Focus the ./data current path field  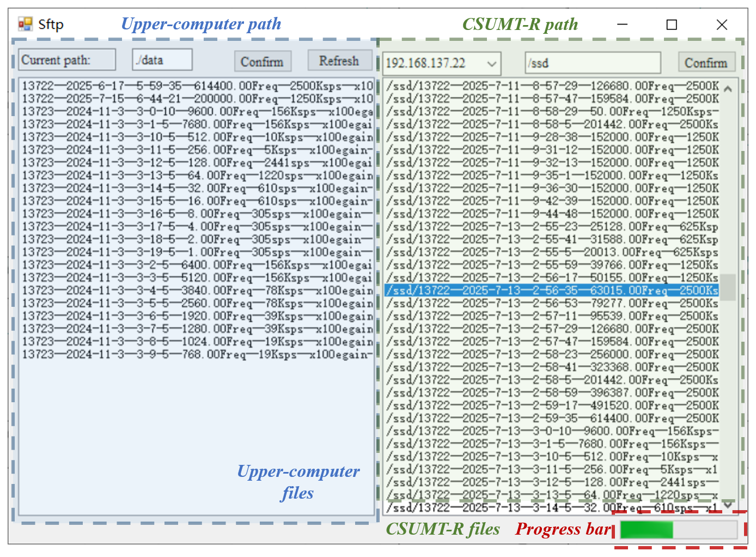tap(162, 60)
